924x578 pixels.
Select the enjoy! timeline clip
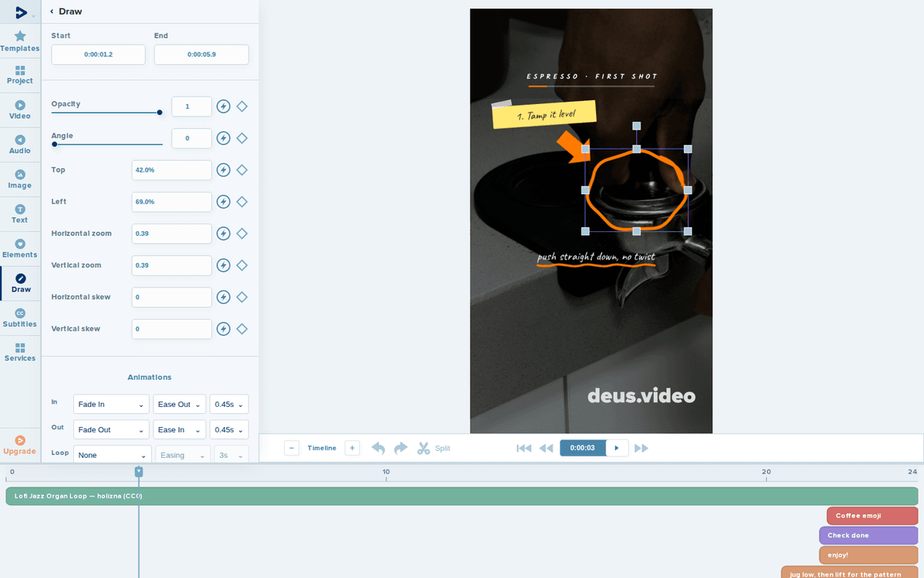coord(869,555)
